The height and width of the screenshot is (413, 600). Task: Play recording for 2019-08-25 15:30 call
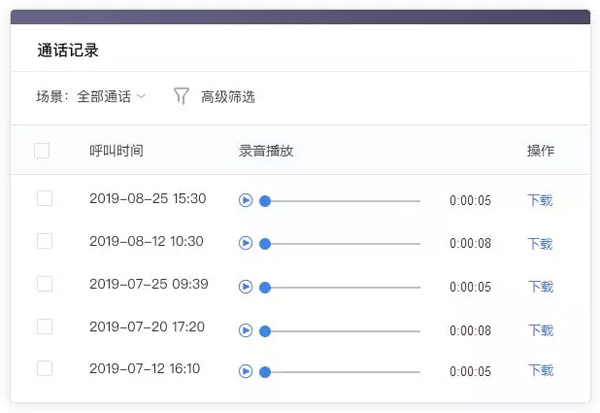click(x=245, y=200)
